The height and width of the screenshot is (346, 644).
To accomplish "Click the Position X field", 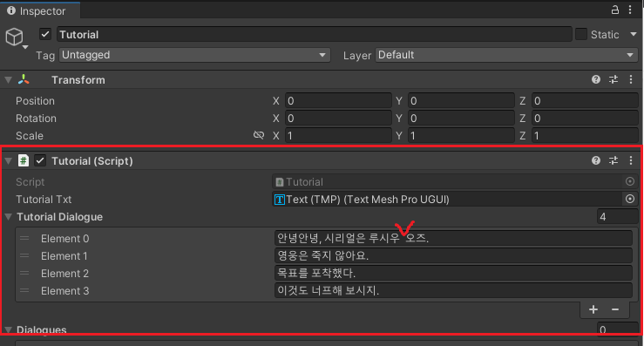I will pos(338,101).
